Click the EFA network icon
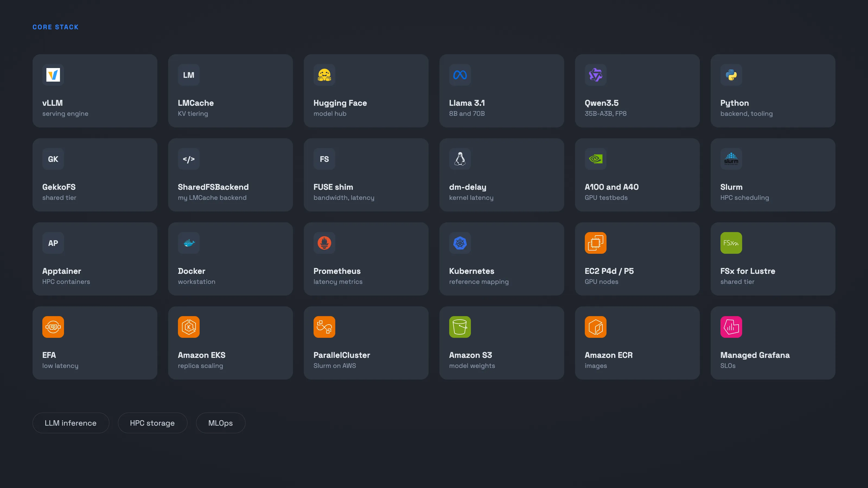Viewport: 868px width, 488px height. (x=53, y=327)
